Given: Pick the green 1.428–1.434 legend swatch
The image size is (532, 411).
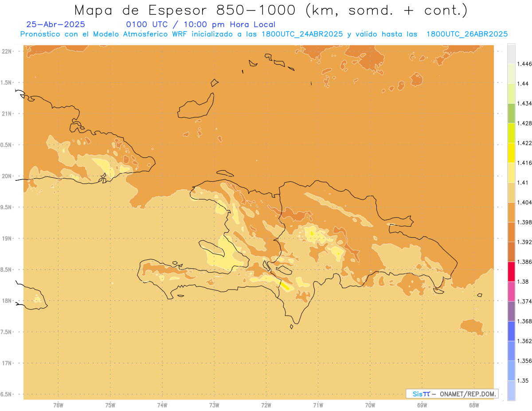Looking at the screenshot, I should point(511,113).
